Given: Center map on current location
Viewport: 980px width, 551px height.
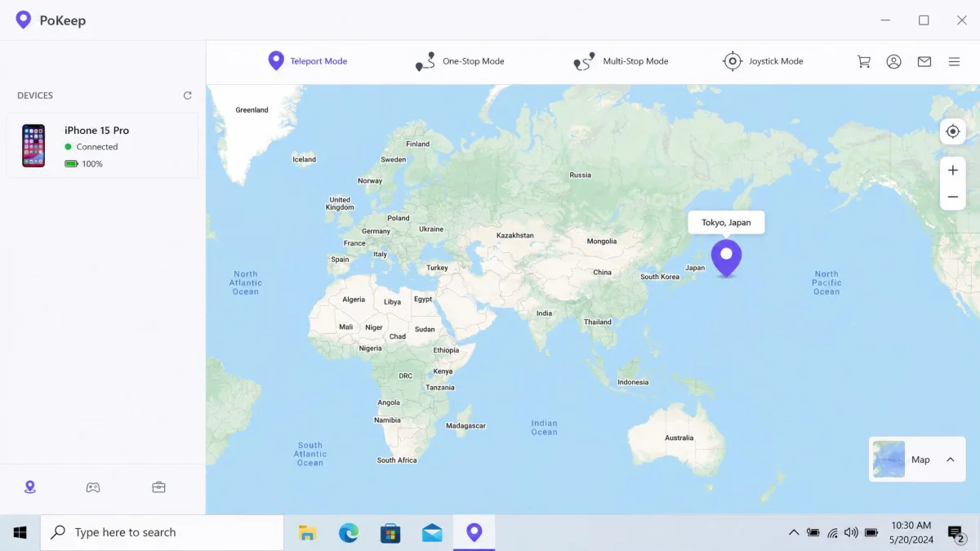Looking at the screenshot, I should pyautogui.click(x=952, y=131).
